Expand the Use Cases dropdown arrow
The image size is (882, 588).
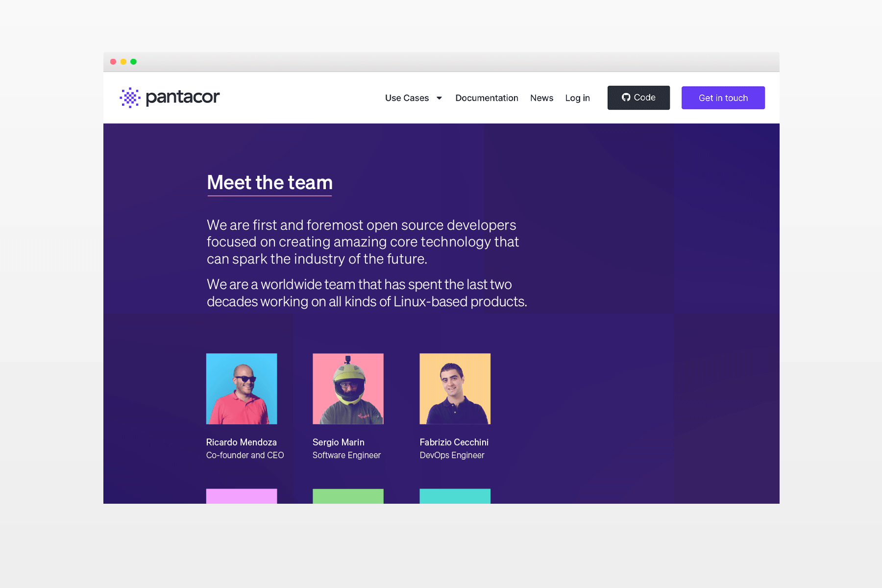[439, 98]
